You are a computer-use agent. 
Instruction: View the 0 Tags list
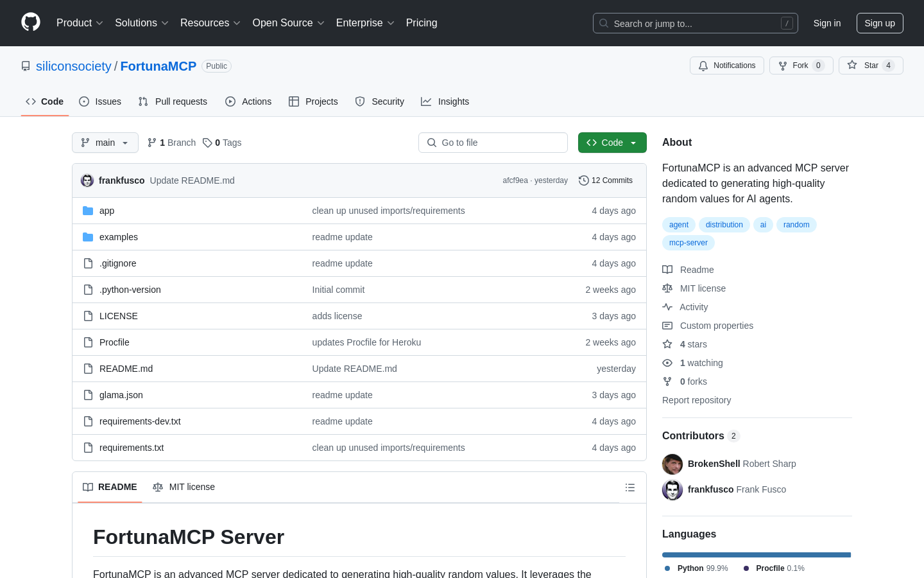[x=222, y=143]
